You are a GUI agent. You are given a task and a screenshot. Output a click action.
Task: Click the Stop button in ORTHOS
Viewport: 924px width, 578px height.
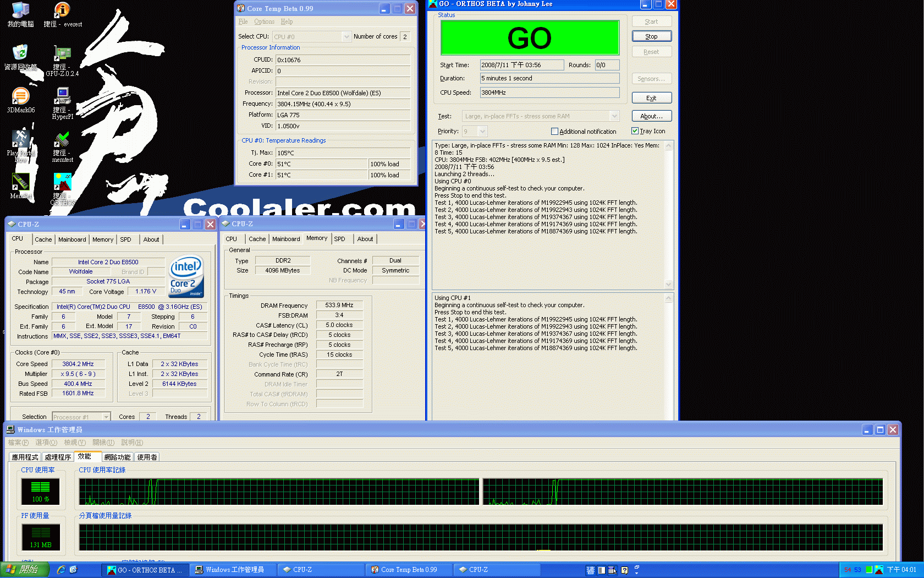[x=651, y=36]
